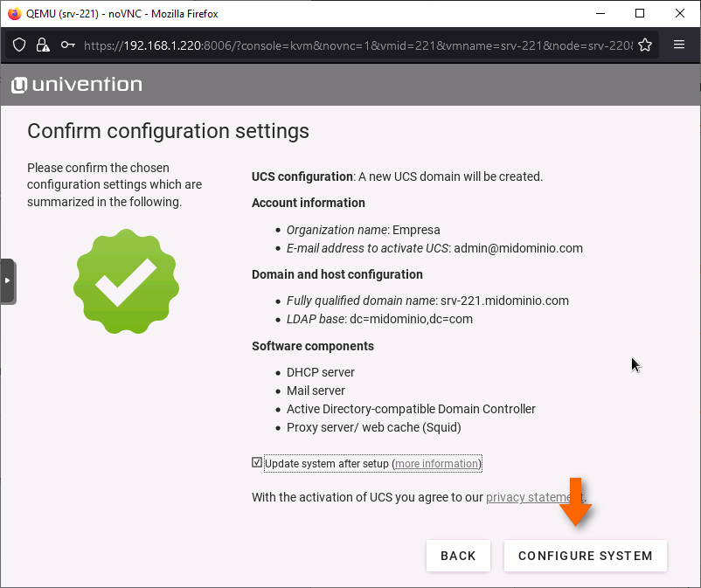Click the BACK button
Image resolution: width=701 pixels, height=588 pixels.
tap(458, 556)
